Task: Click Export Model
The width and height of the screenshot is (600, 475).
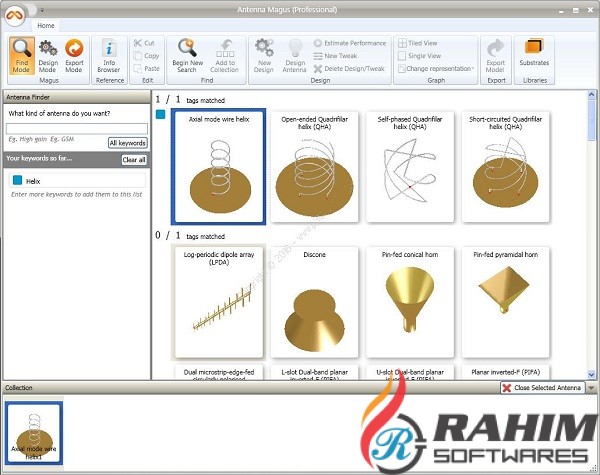Action: (x=496, y=56)
